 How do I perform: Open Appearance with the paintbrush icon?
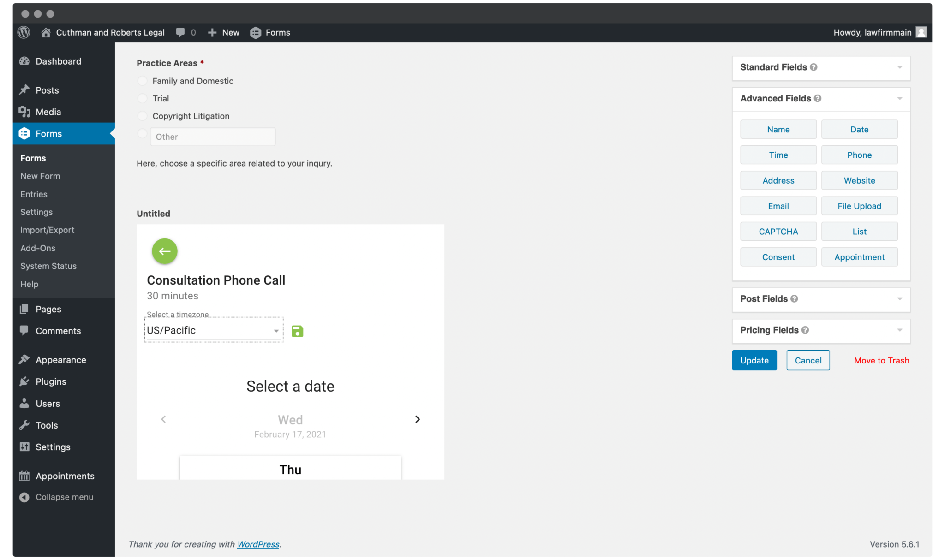(25, 359)
